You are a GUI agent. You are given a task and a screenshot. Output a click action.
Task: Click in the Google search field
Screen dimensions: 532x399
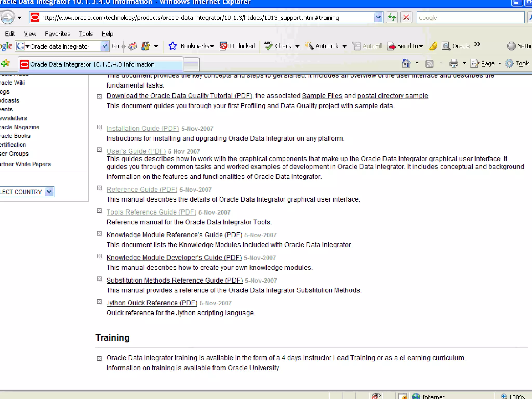coord(470,18)
